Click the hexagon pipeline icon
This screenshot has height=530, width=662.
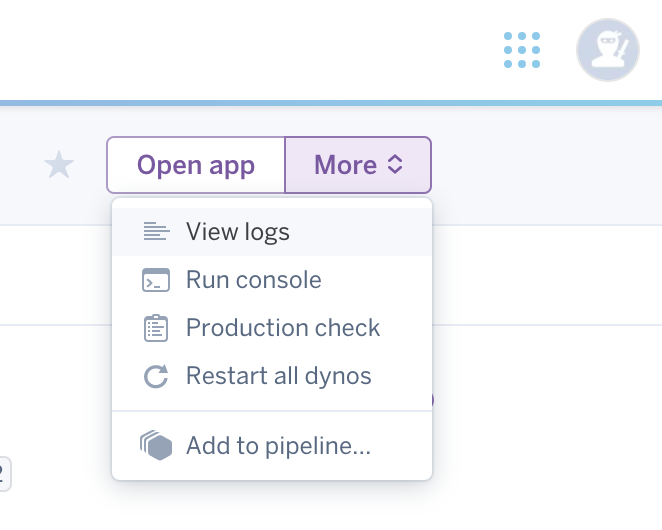[156, 446]
